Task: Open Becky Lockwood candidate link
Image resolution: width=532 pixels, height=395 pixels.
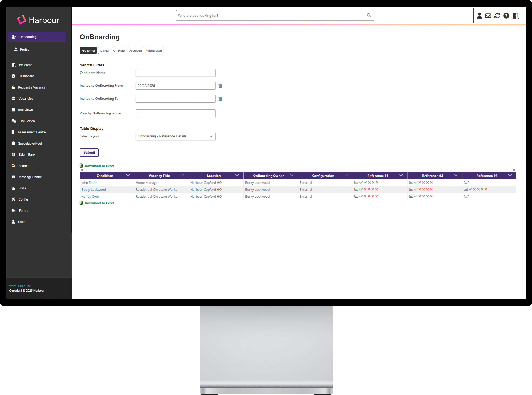Action: click(x=93, y=190)
